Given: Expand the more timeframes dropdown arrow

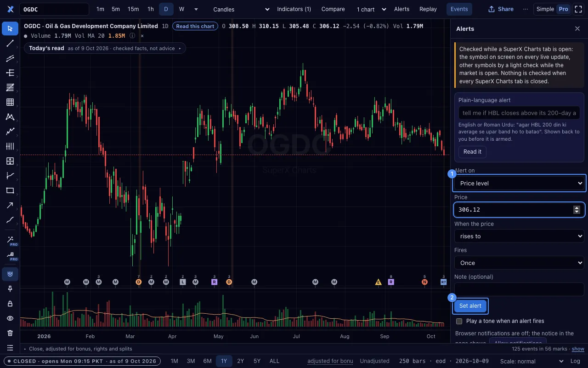Looking at the screenshot, I should (x=196, y=9).
